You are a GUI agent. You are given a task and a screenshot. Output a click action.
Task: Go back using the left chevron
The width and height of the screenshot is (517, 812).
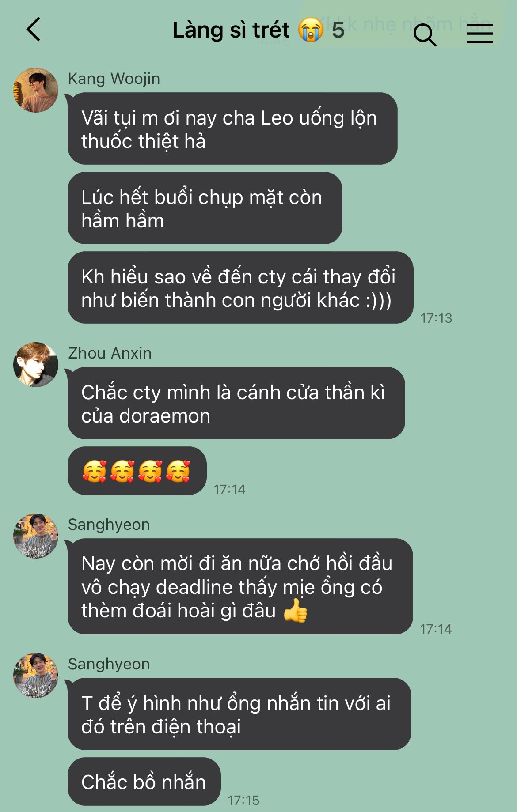[33, 30]
